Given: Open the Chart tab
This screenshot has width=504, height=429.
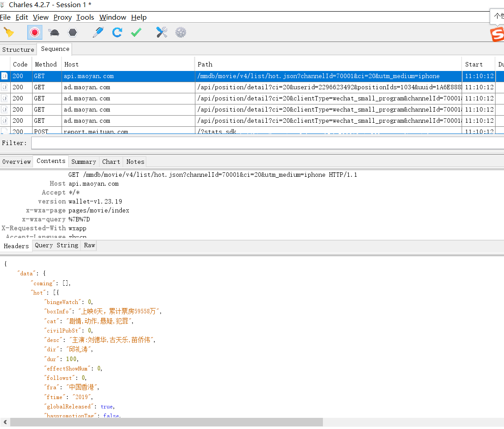Looking at the screenshot, I should [x=111, y=162].
